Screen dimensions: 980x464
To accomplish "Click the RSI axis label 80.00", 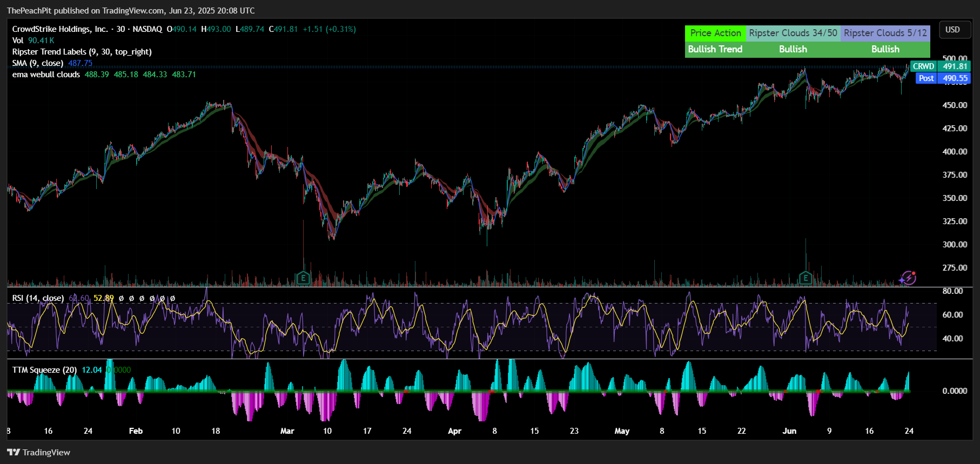I will coord(952,291).
